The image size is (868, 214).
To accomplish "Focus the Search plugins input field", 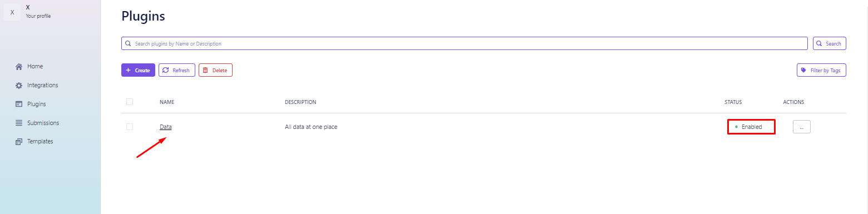I will [x=465, y=43].
